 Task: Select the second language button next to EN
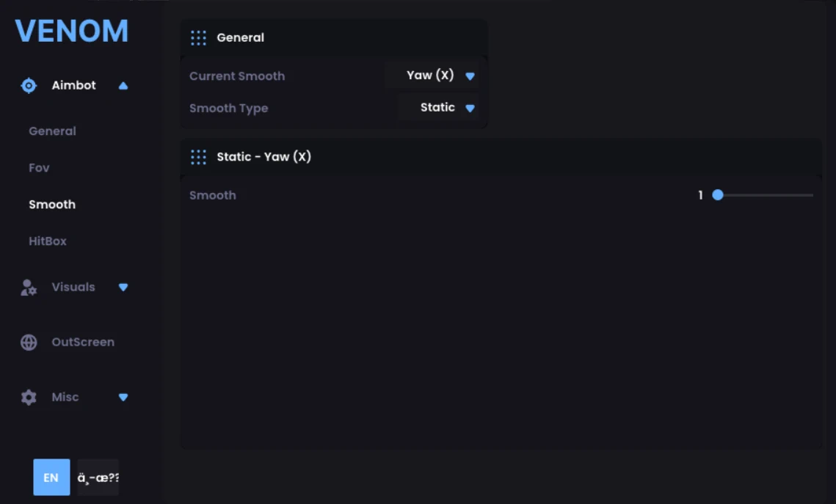click(98, 478)
